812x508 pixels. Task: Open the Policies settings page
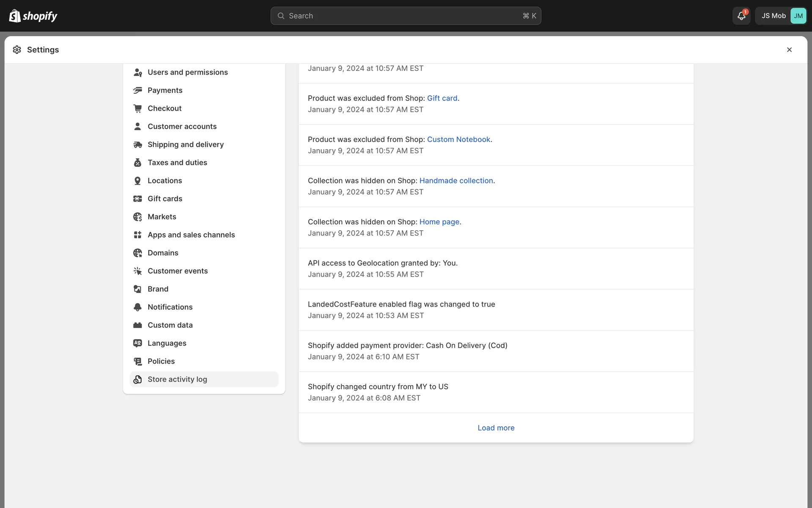tap(161, 362)
